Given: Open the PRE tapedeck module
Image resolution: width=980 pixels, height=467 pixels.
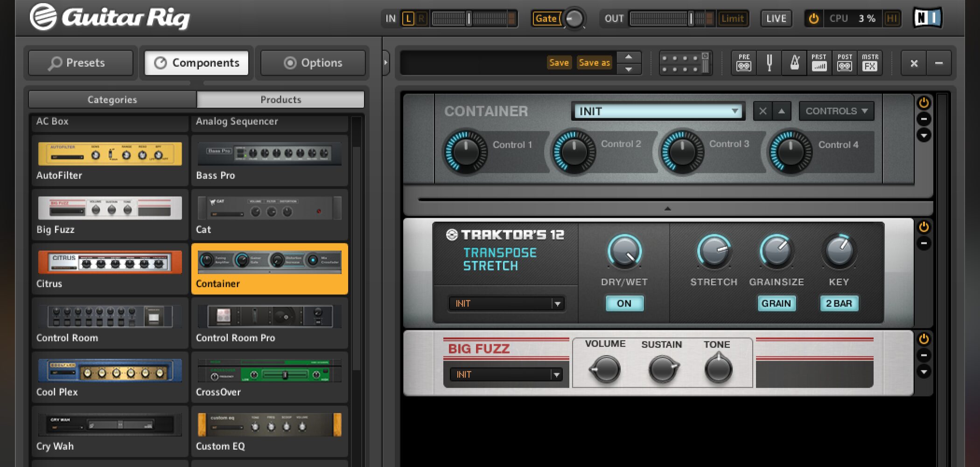Looking at the screenshot, I should click(x=744, y=63).
